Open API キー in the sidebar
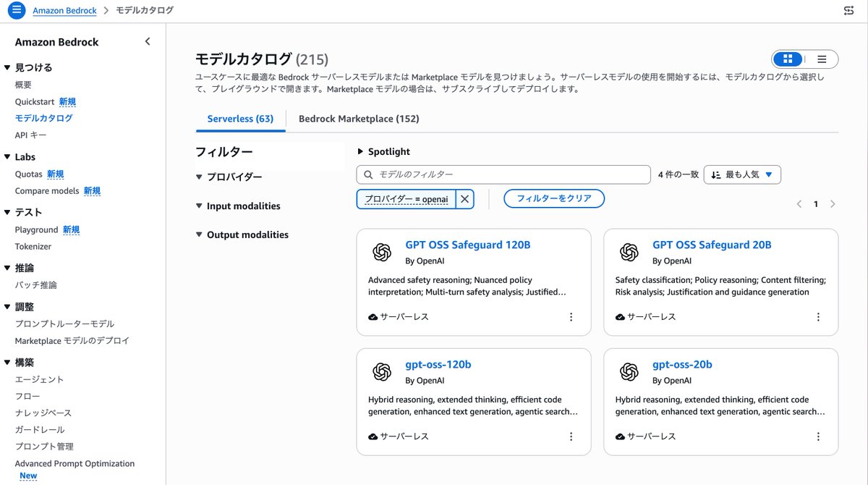Viewport: 868px width, 485px height. (30, 135)
